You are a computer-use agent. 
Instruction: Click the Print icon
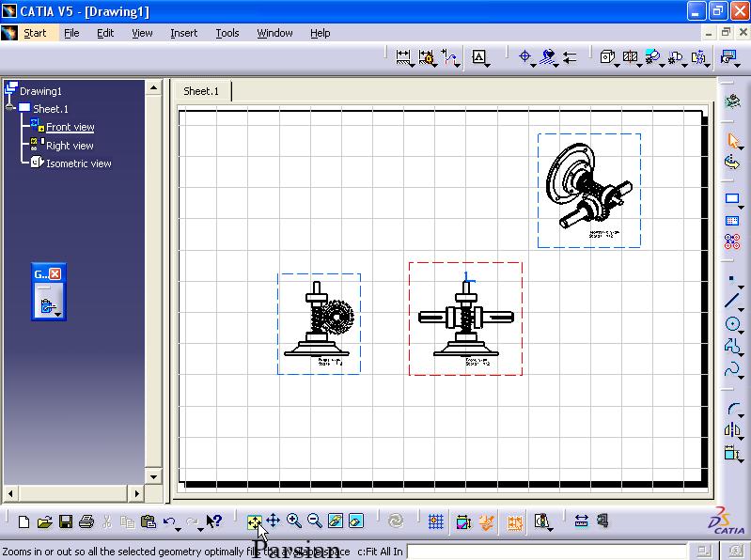coord(86,521)
